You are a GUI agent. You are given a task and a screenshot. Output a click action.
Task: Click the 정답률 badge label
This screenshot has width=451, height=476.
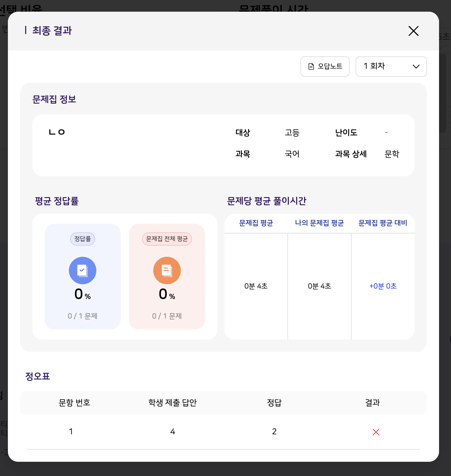(x=83, y=239)
